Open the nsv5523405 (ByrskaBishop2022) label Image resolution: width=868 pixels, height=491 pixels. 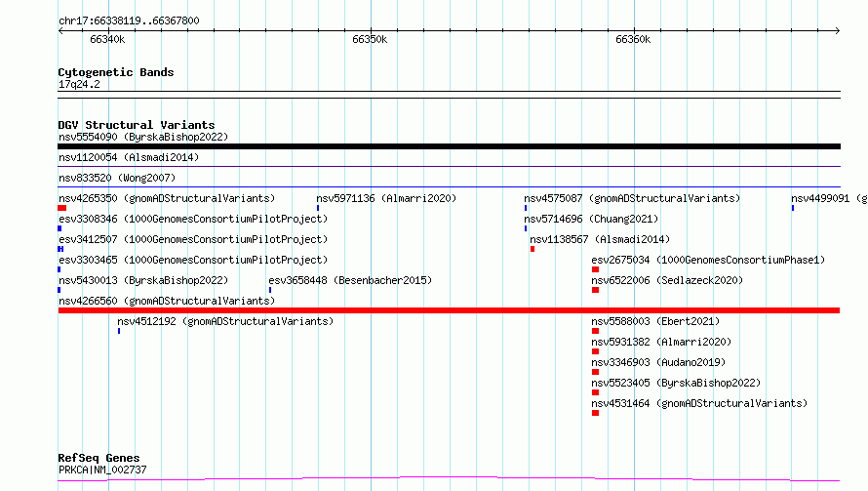click(676, 383)
